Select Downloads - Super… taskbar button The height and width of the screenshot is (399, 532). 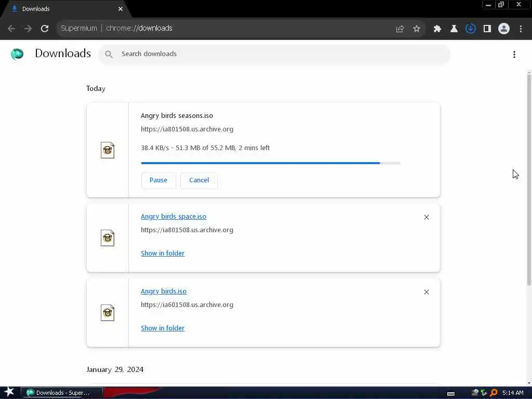pos(61,393)
